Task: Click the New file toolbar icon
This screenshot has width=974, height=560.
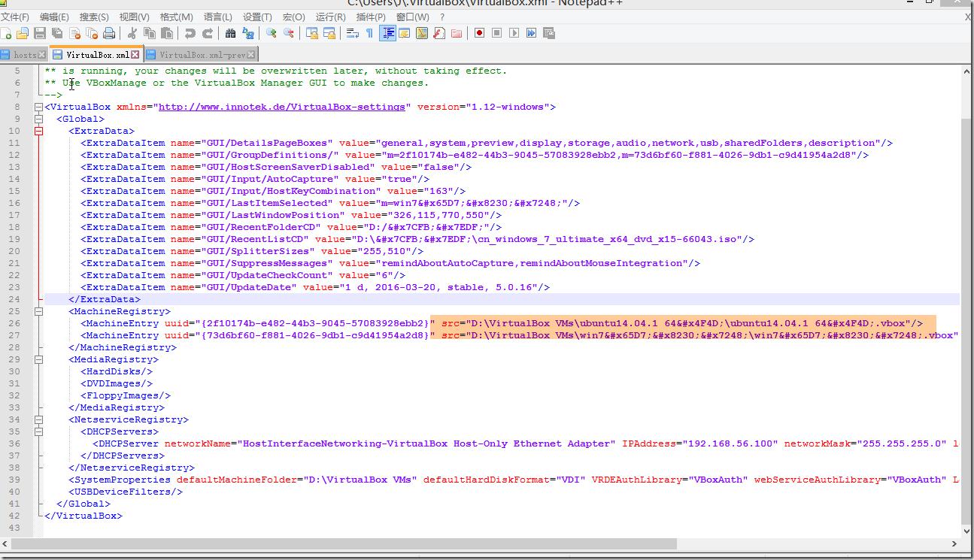Action: click(6, 33)
